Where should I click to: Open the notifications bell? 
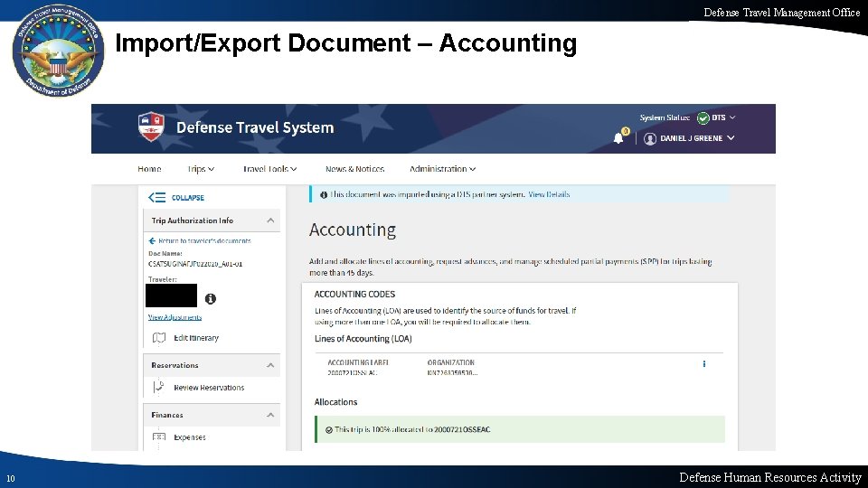click(618, 138)
